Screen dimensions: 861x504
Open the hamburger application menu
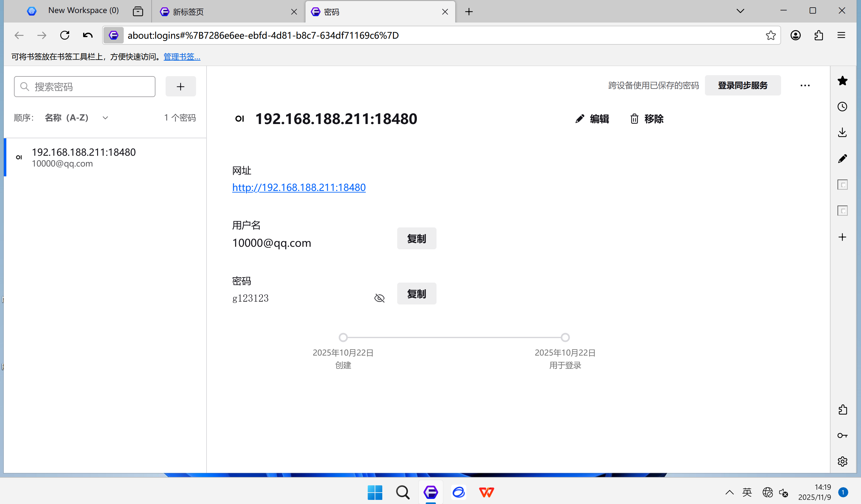(841, 35)
